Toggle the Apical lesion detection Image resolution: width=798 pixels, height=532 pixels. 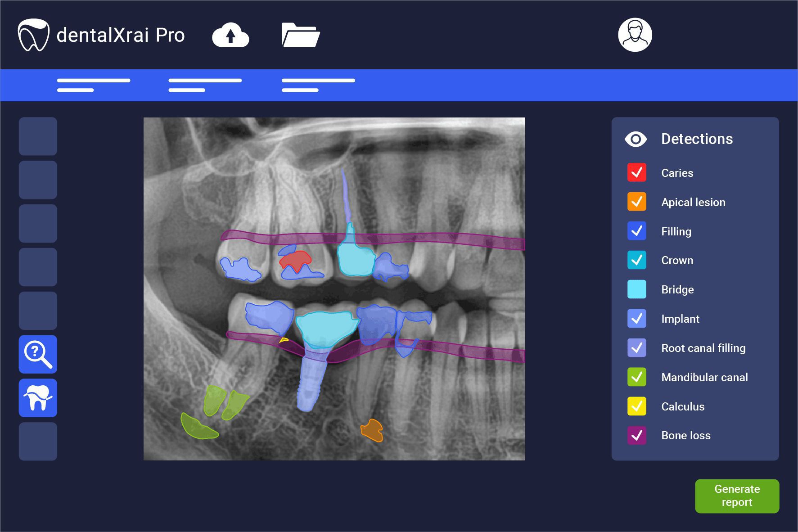[636, 202]
